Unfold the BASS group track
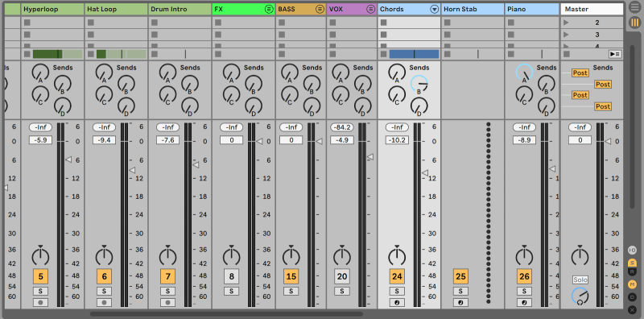 pos(320,9)
